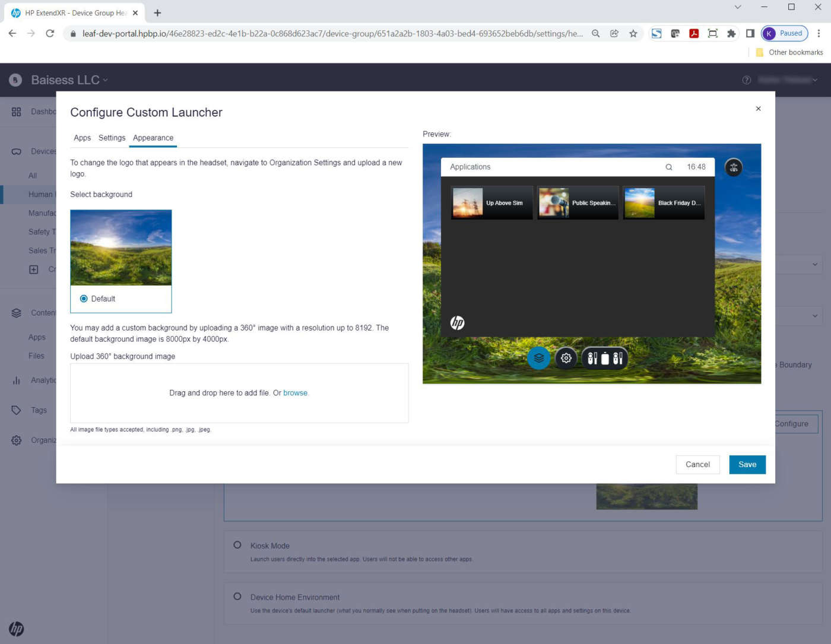
Task: Select the Default background radio button
Action: point(84,299)
